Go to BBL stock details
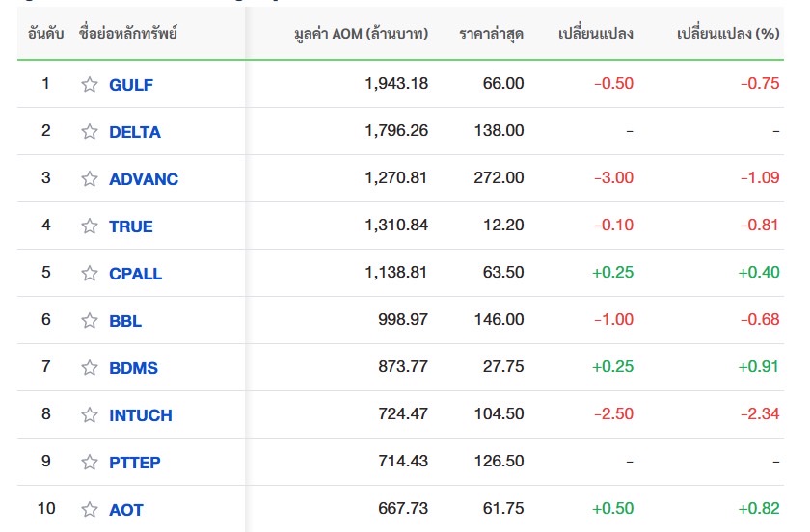Image resolution: width=810 pixels, height=532 pixels. click(x=125, y=321)
